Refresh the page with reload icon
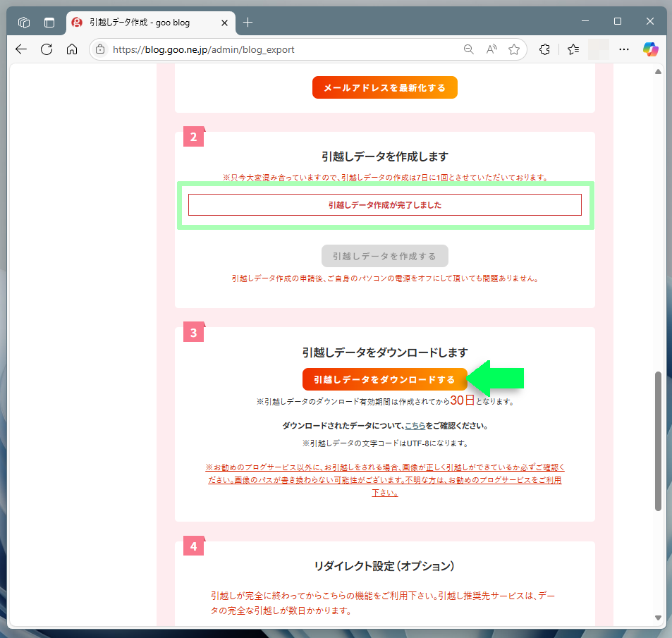Screen dimensions: 672x638 point(47,49)
